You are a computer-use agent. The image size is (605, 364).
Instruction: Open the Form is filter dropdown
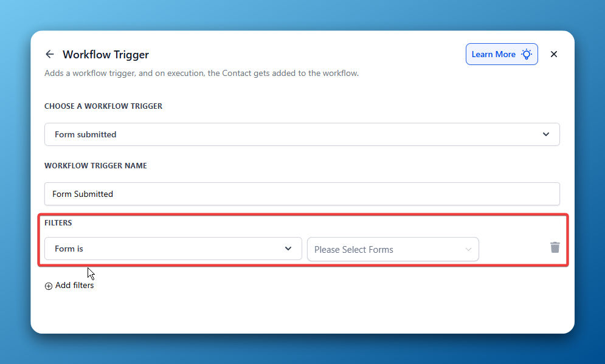point(173,249)
